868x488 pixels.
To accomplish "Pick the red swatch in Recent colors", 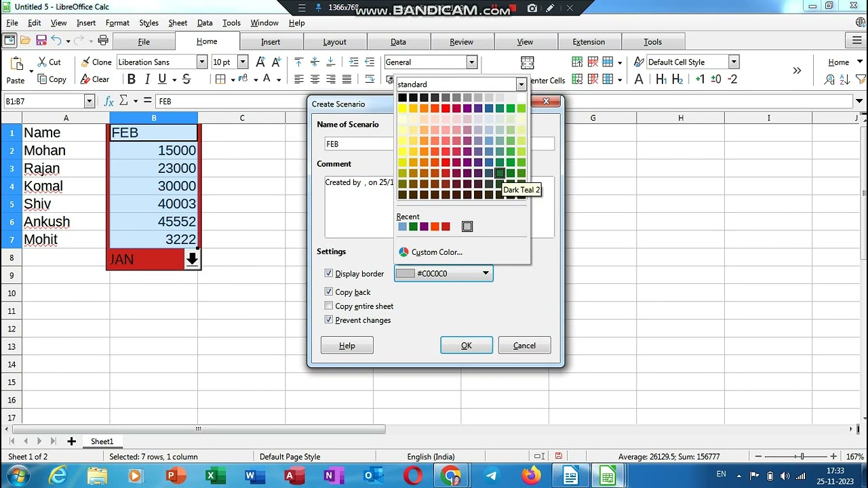I will [446, 226].
